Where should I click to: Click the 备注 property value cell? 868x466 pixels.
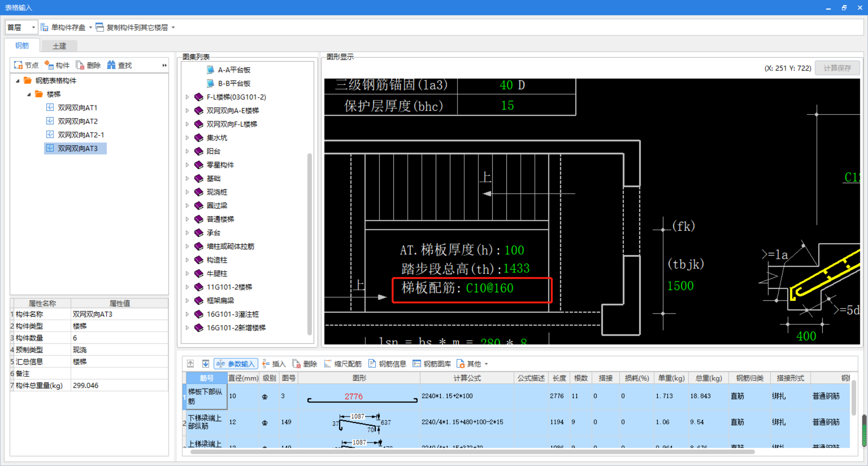[119, 374]
